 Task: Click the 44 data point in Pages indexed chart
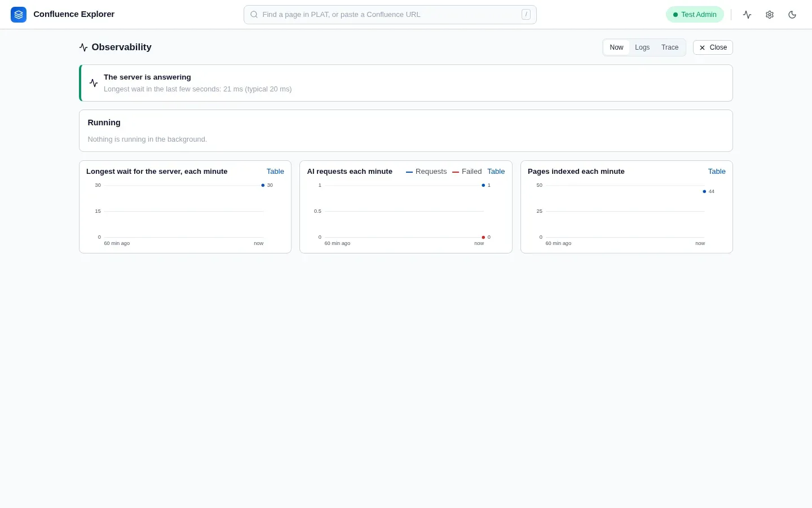click(x=704, y=191)
